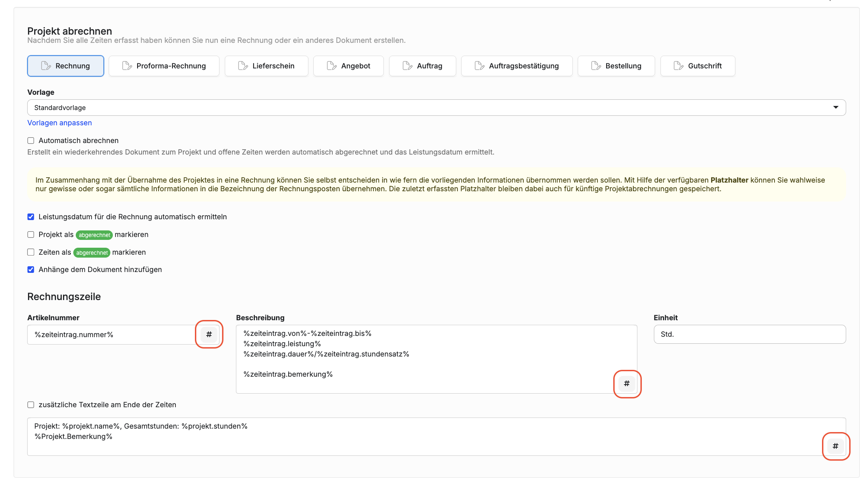Screen dimensions: 868x488
Task: Click into the Beschreibung text area
Action: [436, 359]
